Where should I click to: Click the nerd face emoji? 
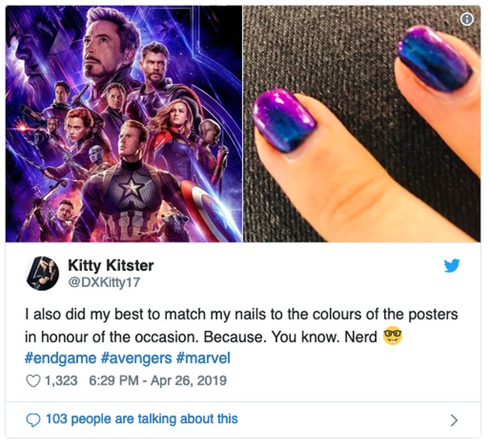click(x=393, y=336)
